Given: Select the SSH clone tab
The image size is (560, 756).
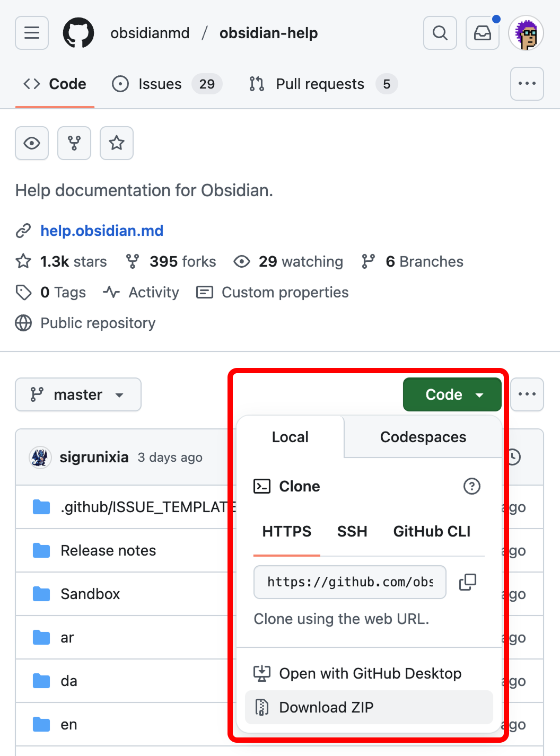Looking at the screenshot, I should pos(352,531).
